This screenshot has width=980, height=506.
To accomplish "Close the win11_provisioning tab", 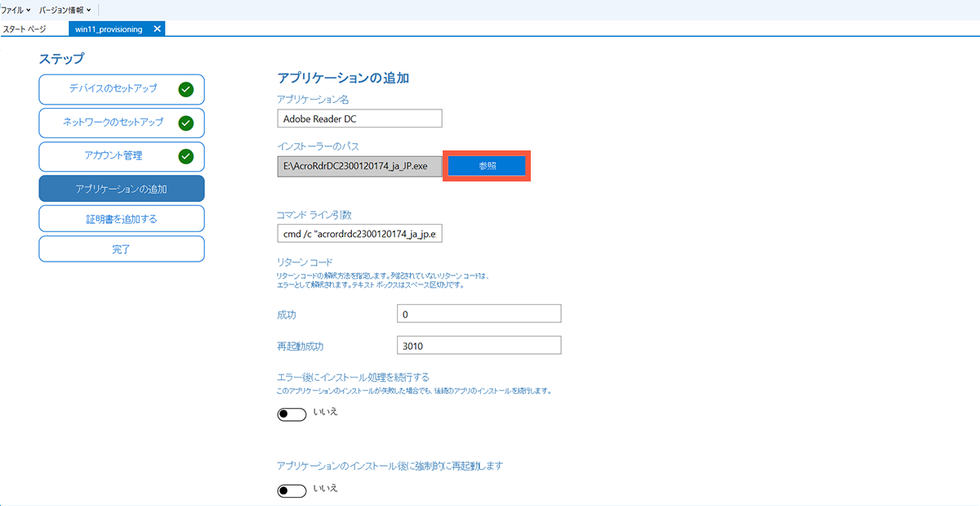I will (x=155, y=28).
